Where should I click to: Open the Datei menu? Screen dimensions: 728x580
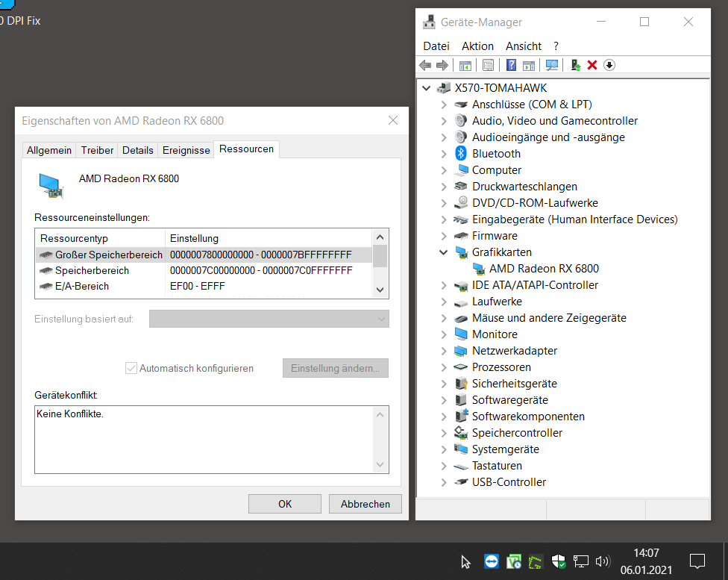point(436,46)
